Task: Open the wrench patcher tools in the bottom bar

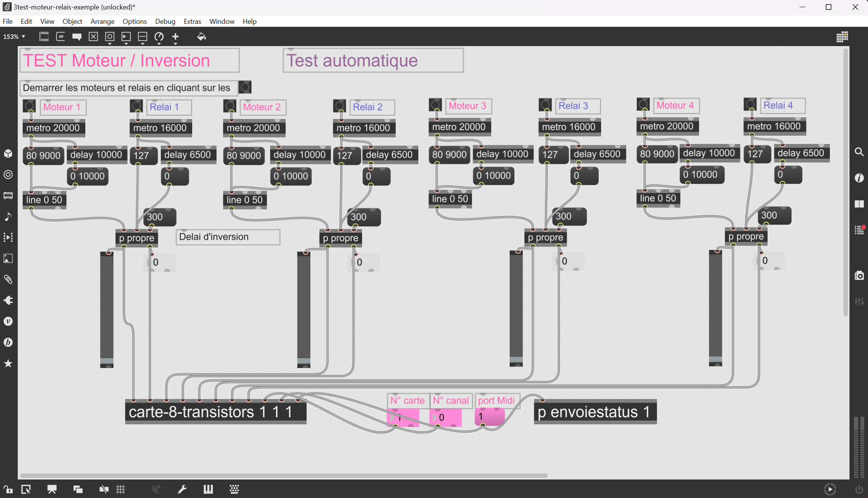Action: pyautogui.click(x=182, y=490)
